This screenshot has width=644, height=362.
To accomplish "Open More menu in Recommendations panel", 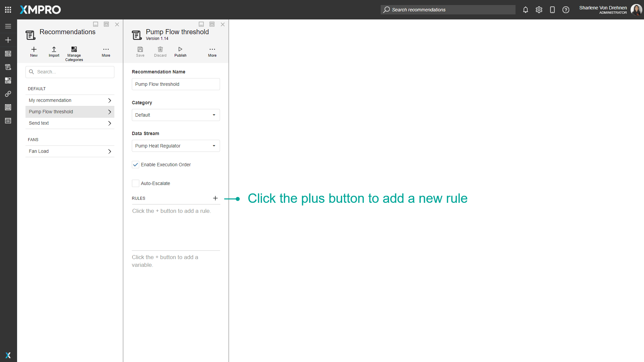I will click(106, 49).
